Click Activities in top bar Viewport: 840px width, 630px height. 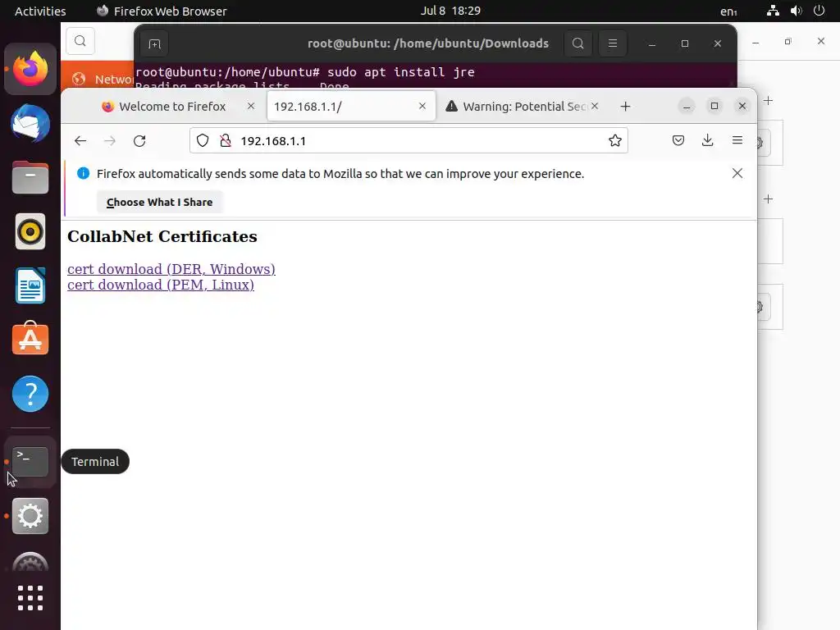click(x=40, y=11)
